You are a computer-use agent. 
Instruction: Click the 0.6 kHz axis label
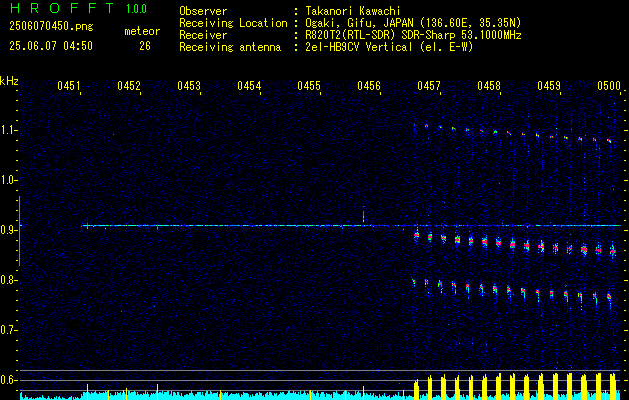point(7,380)
